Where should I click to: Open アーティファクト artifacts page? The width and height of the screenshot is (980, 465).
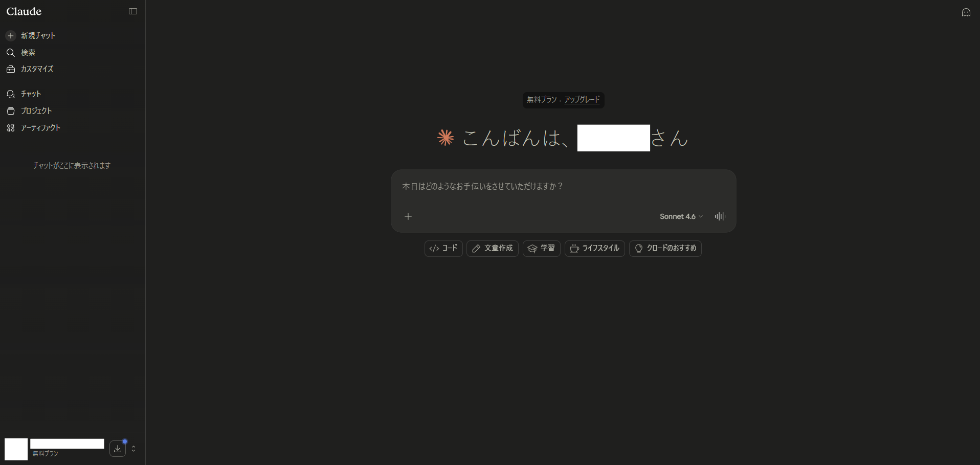[x=40, y=128]
